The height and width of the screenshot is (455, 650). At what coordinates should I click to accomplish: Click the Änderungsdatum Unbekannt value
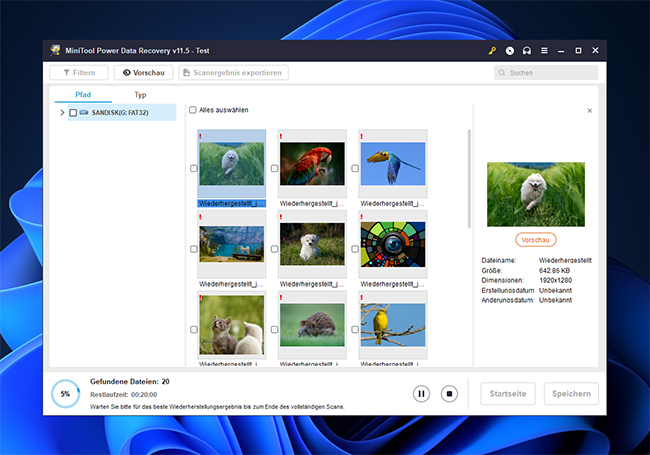tap(555, 300)
